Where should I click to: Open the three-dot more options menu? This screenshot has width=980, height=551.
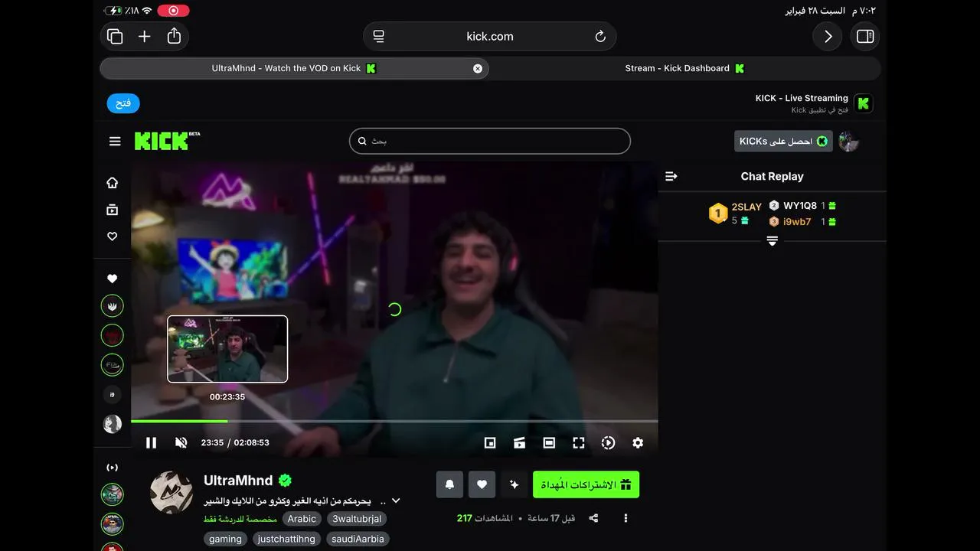[x=626, y=518]
